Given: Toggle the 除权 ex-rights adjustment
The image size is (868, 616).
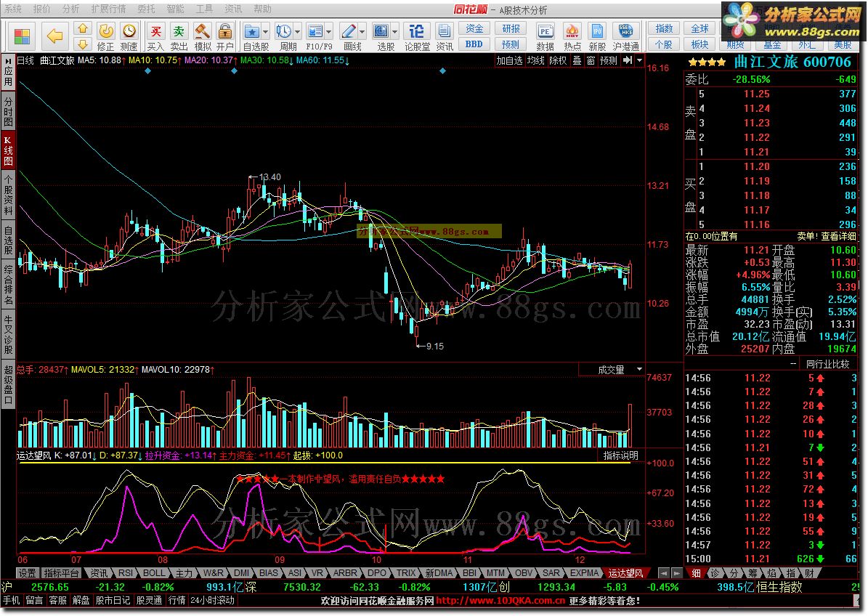Looking at the screenshot, I should [x=558, y=60].
